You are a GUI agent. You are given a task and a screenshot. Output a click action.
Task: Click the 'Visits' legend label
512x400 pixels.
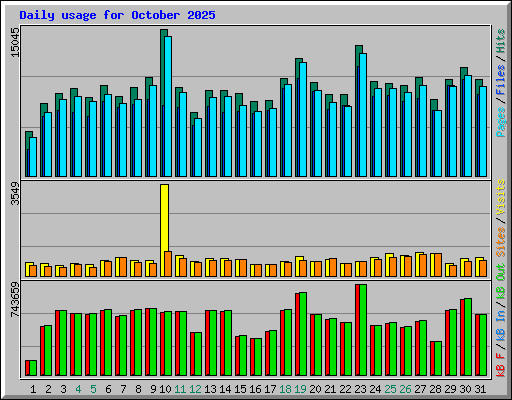pyautogui.click(x=500, y=197)
